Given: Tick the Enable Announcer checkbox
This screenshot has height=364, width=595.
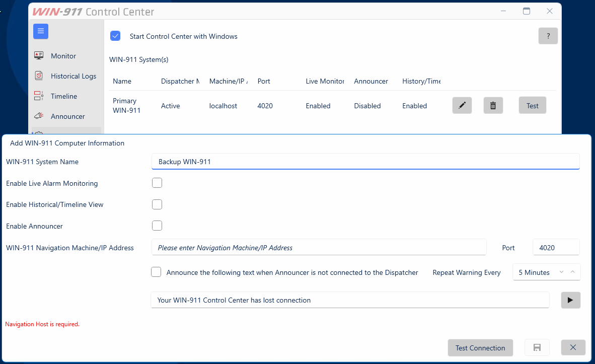Looking at the screenshot, I should coord(157,226).
